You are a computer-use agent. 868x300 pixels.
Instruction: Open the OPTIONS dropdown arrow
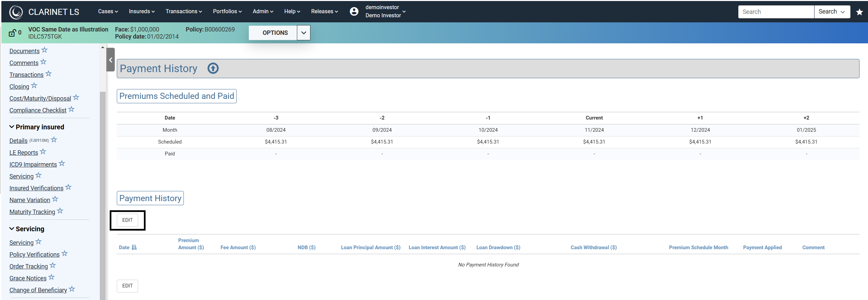tap(304, 33)
